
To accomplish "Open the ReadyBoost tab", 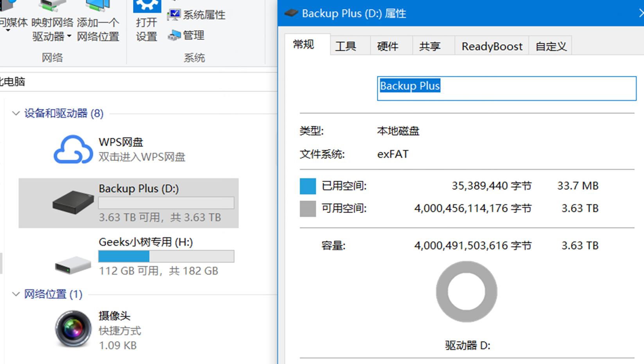I will (x=492, y=46).
